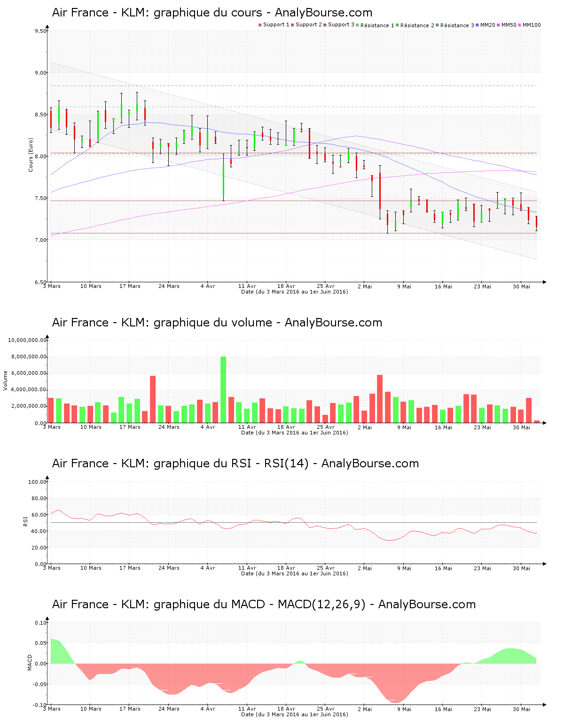
Task: Click the 'graphique du RSI - RSI(14)' title
Action: coord(235,464)
